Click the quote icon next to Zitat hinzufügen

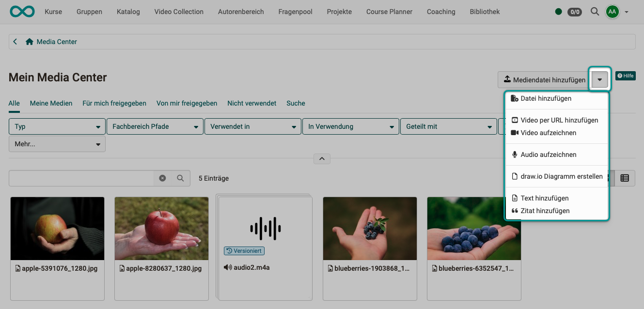pos(515,211)
